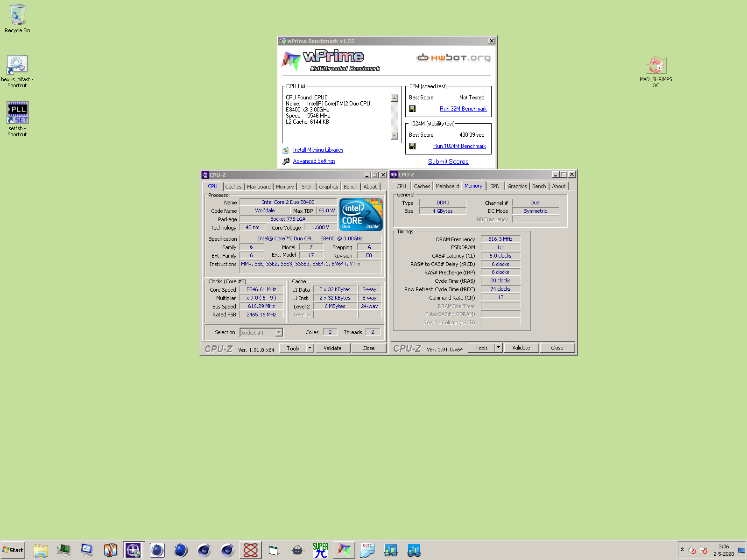The image size is (747, 560).
Task: Open the small window frame taskbar icon
Action: [x=274, y=551]
